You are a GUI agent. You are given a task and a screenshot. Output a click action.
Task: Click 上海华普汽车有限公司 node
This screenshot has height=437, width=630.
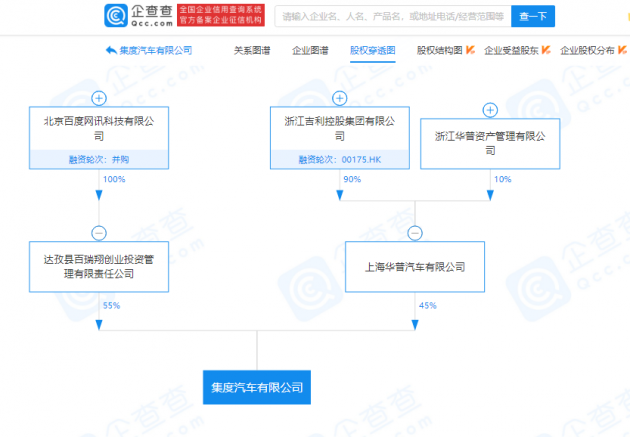[x=415, y=267]
